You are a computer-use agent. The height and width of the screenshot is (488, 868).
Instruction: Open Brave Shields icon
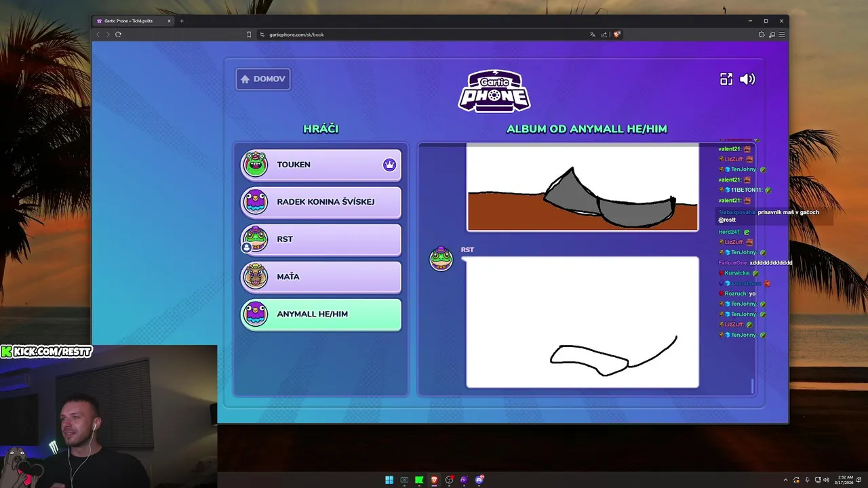(x=618, y=35)
